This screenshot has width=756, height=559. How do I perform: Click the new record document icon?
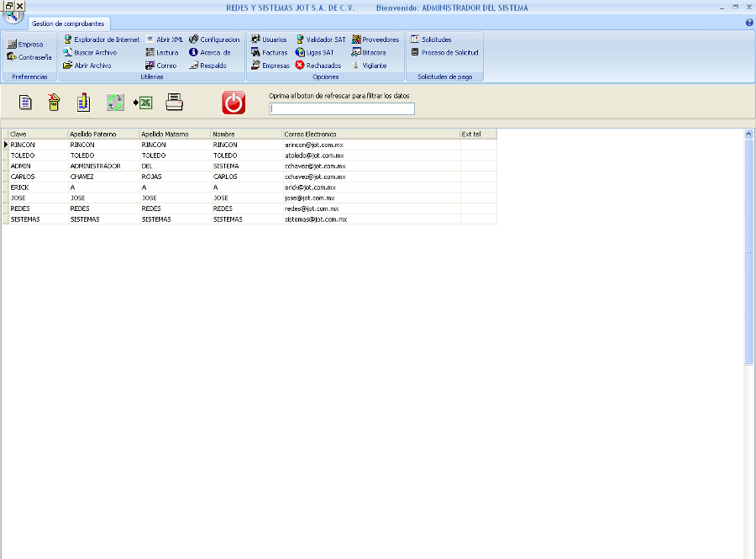pyautogui.click(x=26, y=103)
